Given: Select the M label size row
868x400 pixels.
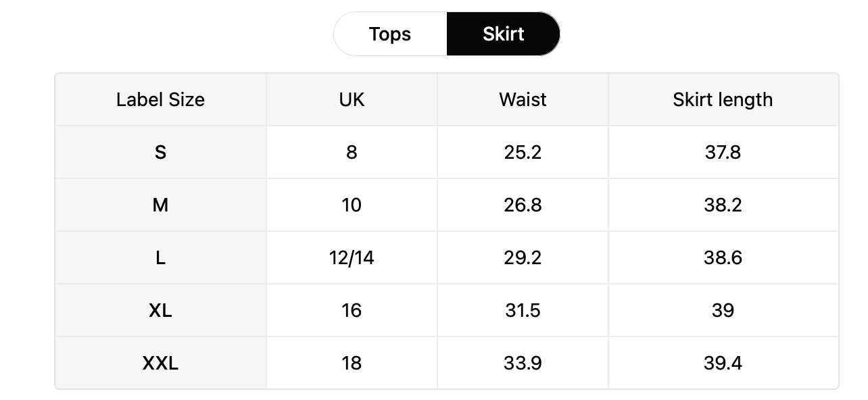Looking at the screenshot, I should pos(446,205).
